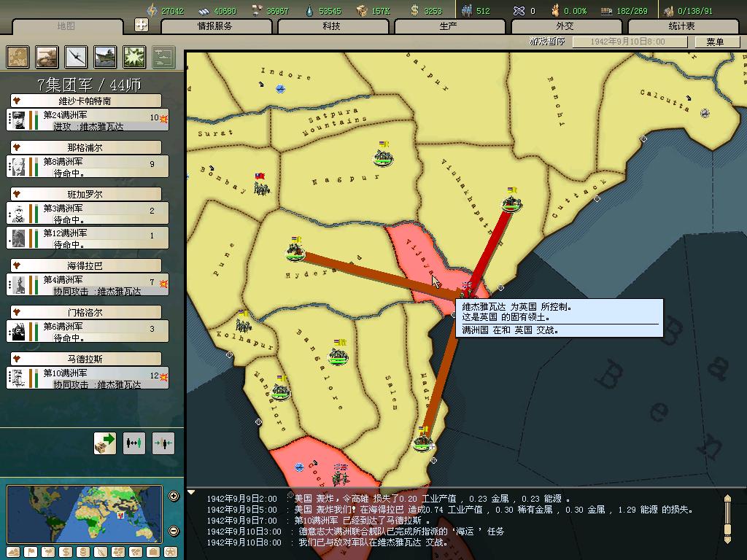The image size is (747, 560).
Task: Zoom out the minimap with minus button
Action: [174, 531]
